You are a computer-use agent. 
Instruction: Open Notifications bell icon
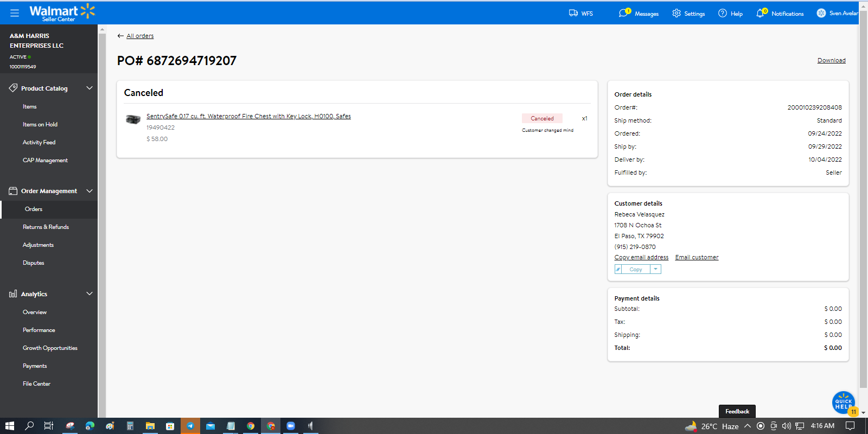pyautogui.click(x=761, y=13)
